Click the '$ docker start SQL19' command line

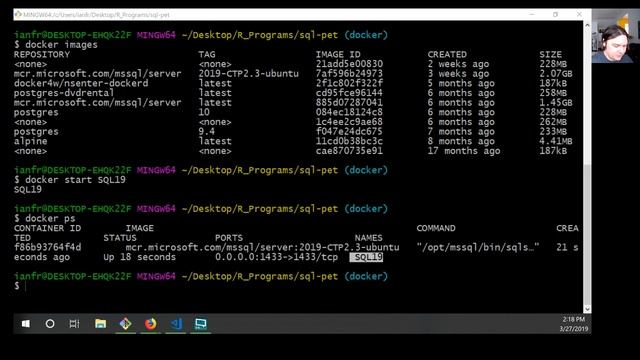click(x=70, y=180)
